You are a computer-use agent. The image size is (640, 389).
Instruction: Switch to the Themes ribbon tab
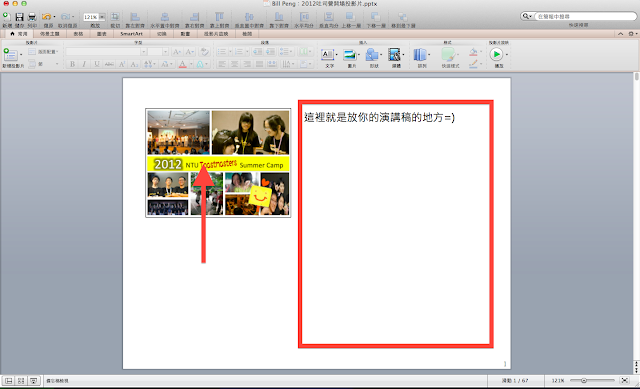pos(49,34)
